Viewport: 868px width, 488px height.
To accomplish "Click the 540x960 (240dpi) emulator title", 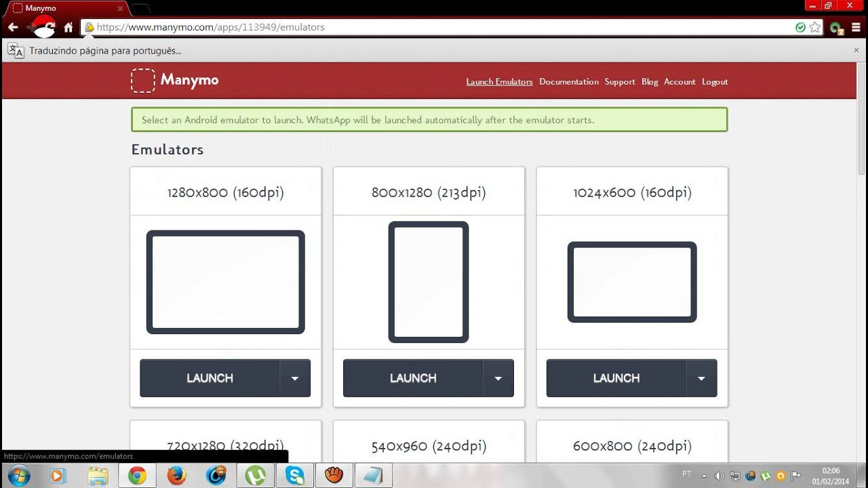I will [429, 446].
